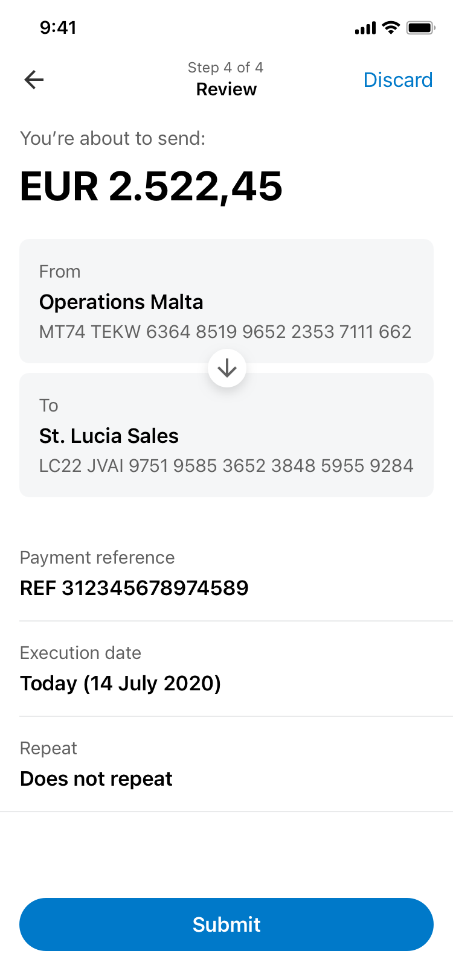The height and width of the screenshot is (980, 453).
Task: Select the St. Lucia Sales recipient name
Action: pos(109,436)
